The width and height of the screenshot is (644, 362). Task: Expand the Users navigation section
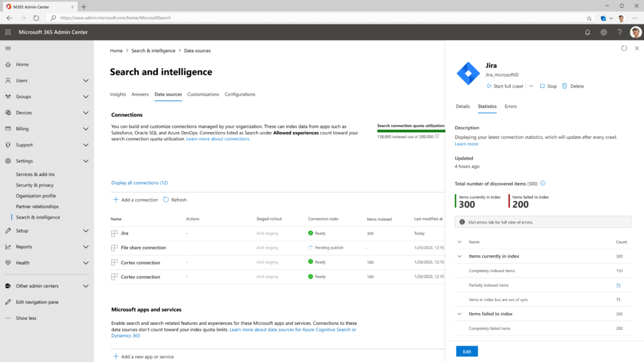[86, 80]
